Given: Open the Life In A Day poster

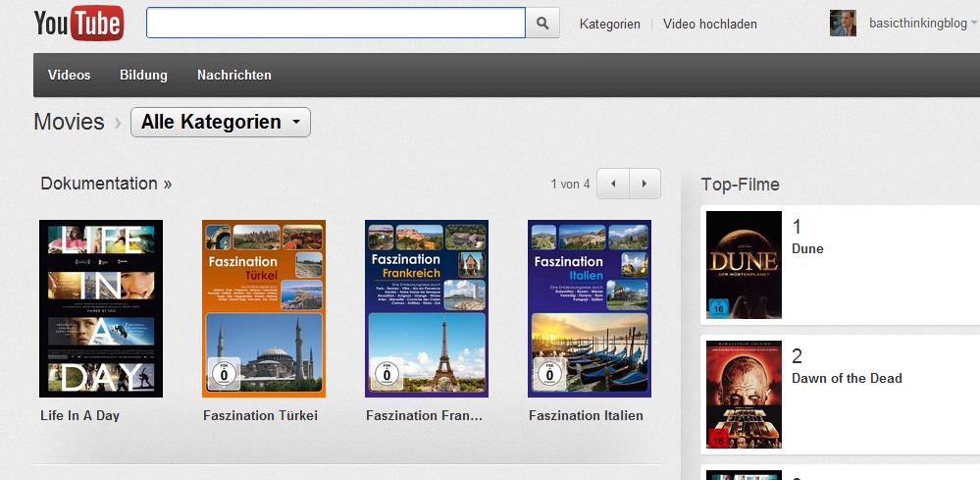Looking at the screenshot, I should [x=101, y=309].
